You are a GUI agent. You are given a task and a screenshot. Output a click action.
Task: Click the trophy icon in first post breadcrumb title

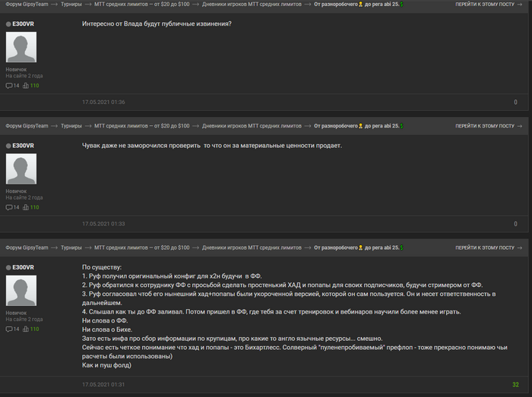point(361,5)
